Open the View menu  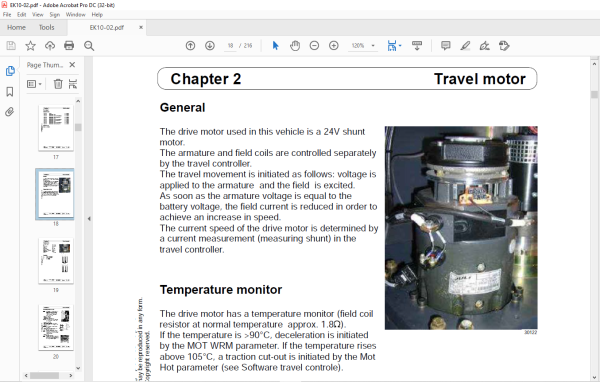pyautogui.click(x=38, y=15)
